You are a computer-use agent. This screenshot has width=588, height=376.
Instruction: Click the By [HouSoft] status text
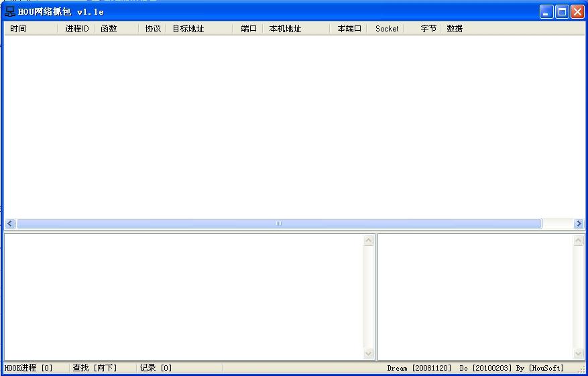540,368
